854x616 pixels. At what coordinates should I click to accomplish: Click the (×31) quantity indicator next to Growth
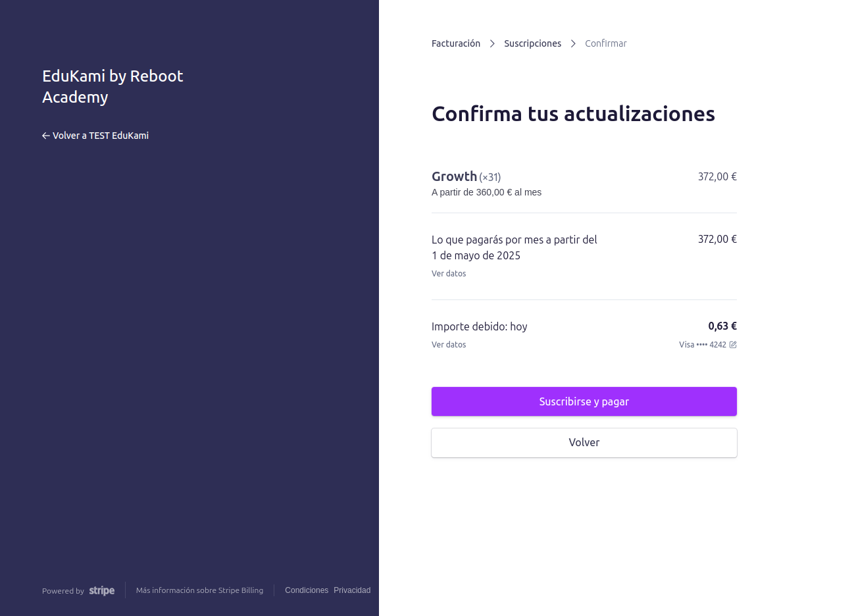[x=490, y=177]
